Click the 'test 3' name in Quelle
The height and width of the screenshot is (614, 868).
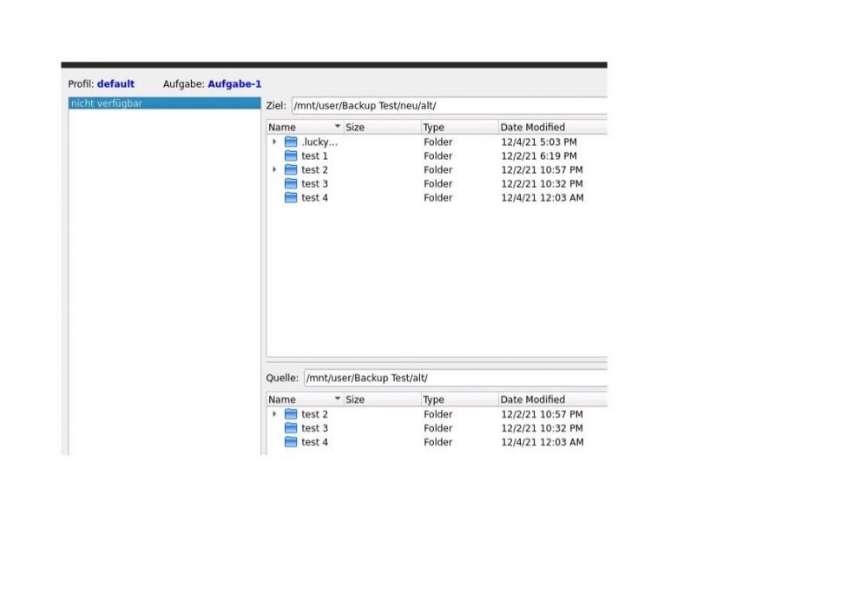coord(314,428)
